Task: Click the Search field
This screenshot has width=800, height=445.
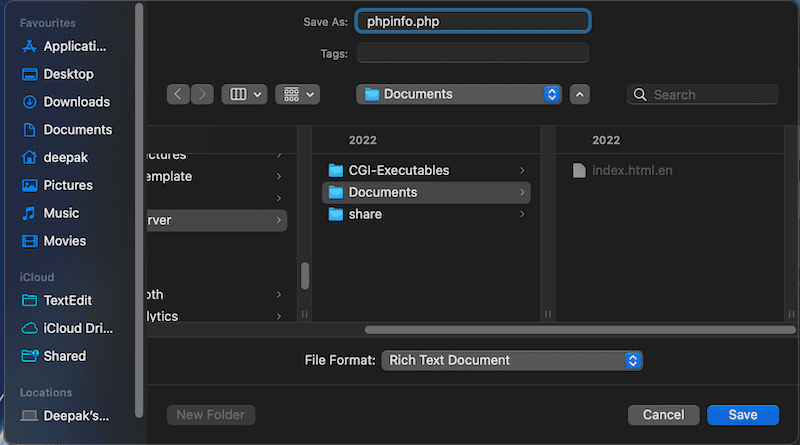Action: point(703,94)
